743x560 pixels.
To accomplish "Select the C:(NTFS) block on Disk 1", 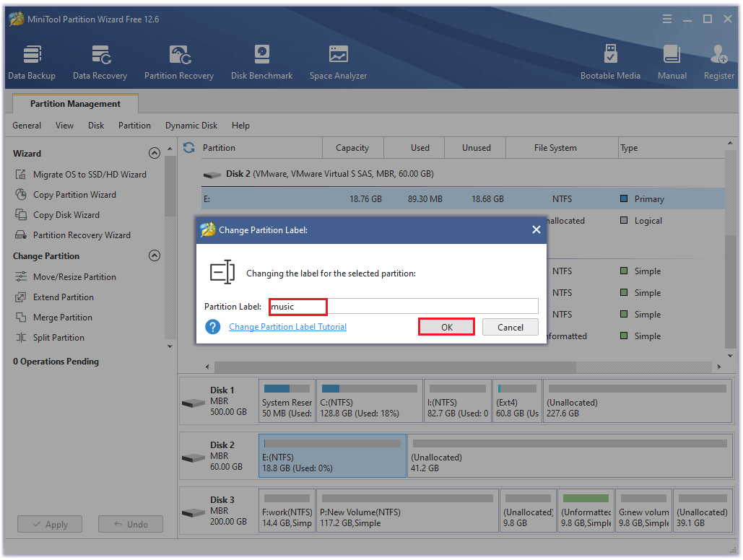I will pos(369,401).
